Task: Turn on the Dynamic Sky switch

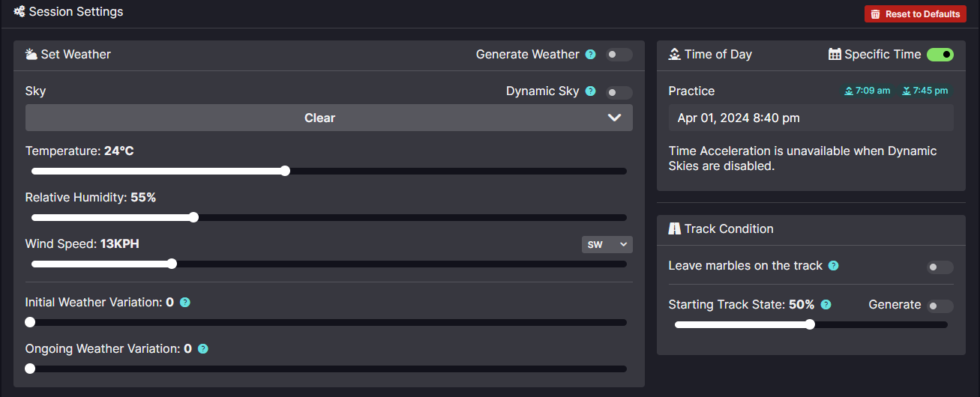Action: pos(619,92)
